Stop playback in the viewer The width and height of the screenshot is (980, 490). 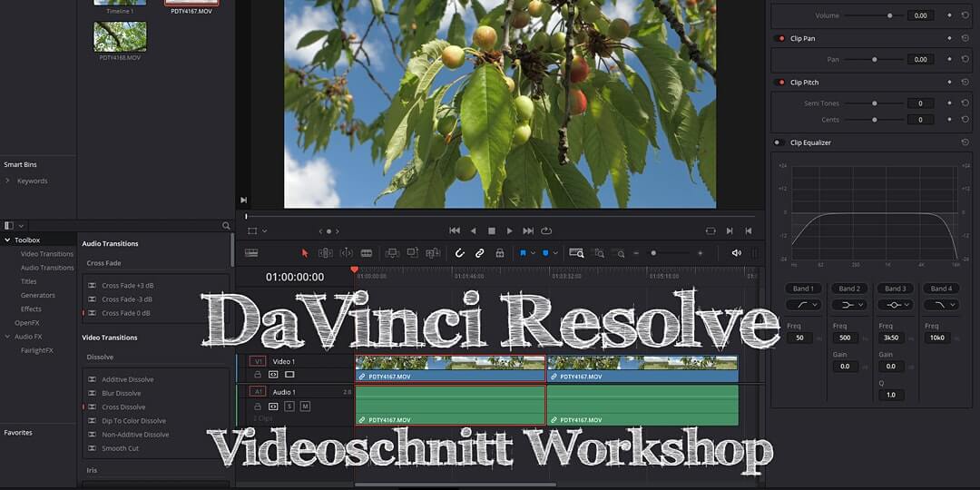(x=492, y=230)
